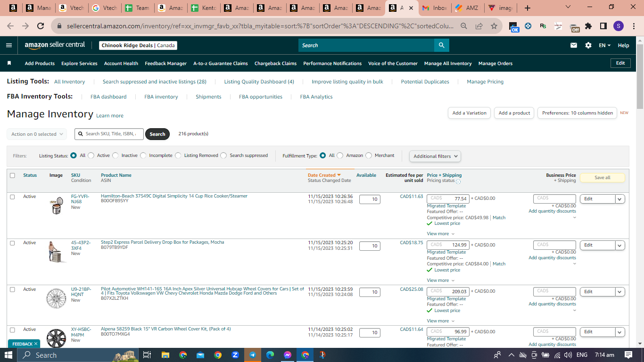Viewport: 644px width, 362px height.
Task: Tick the select-all checkbox in the table header
Action: (x=13, y=175)
